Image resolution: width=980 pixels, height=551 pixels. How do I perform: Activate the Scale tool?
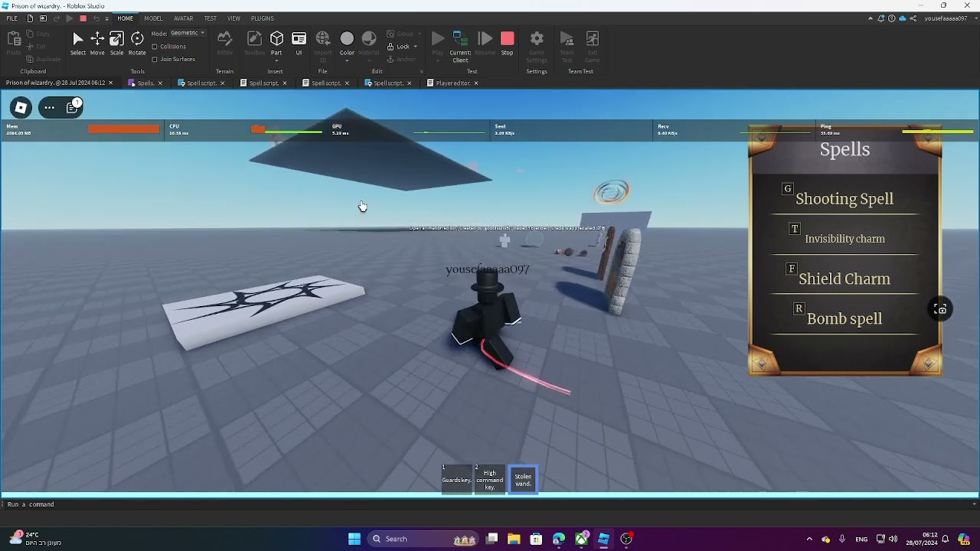tap(116, 43)
